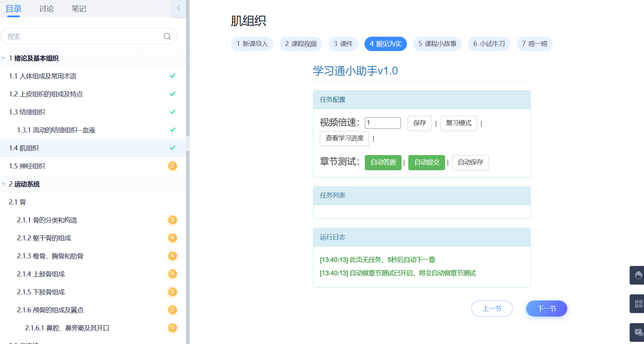The image size is (644, 344).
Task: Click the orange badge beside 2.1.2 躯干骨的组成
Action: click(172, 238)
